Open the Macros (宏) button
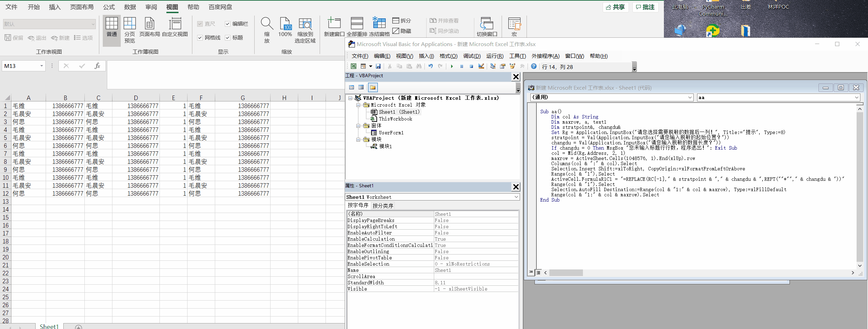868x329 pixels. pos(514,27)
